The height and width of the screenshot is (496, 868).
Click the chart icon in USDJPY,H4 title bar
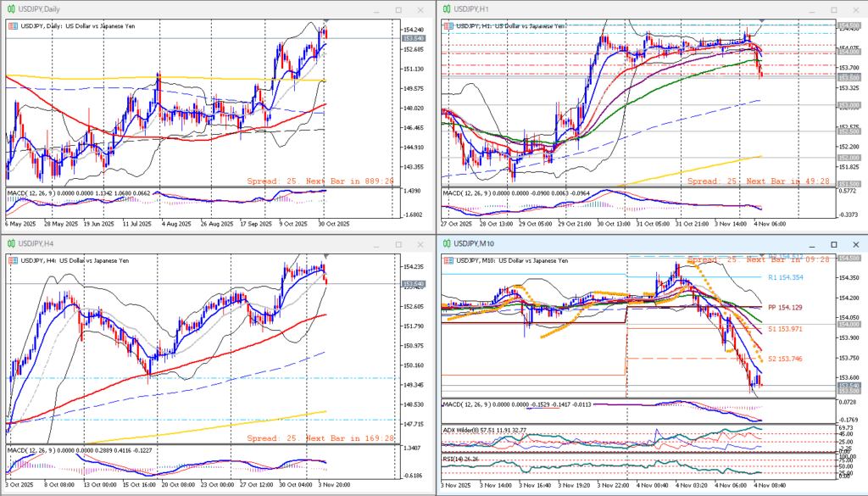point(12,244)
